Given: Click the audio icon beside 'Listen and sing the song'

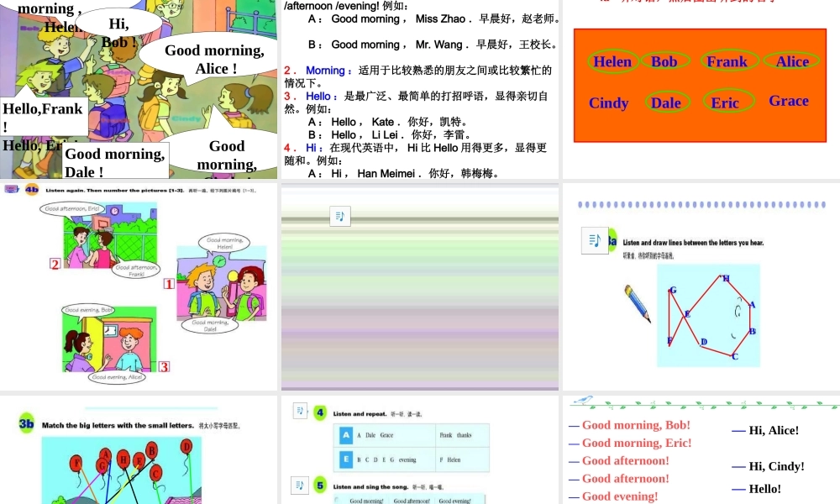Looking at the screenshot, I should tap(301, 485).
